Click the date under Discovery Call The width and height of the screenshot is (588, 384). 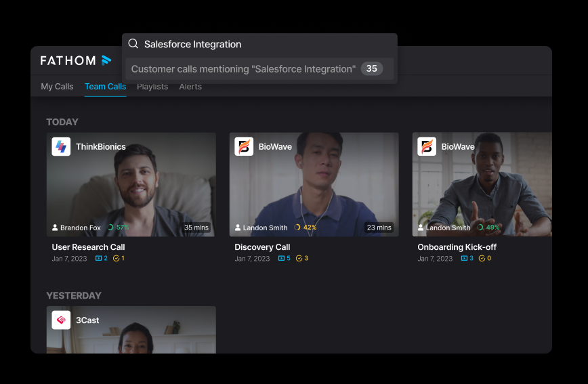(x=252, y=259)
